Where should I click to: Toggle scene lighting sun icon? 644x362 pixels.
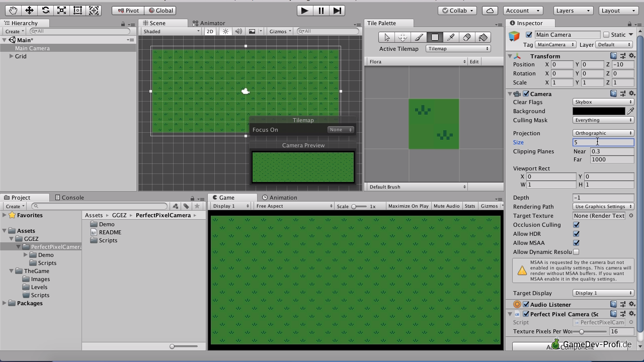point(225,31)
